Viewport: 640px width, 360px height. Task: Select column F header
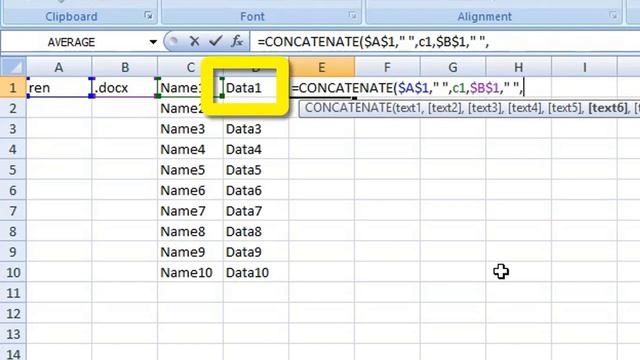click(387, 67)
